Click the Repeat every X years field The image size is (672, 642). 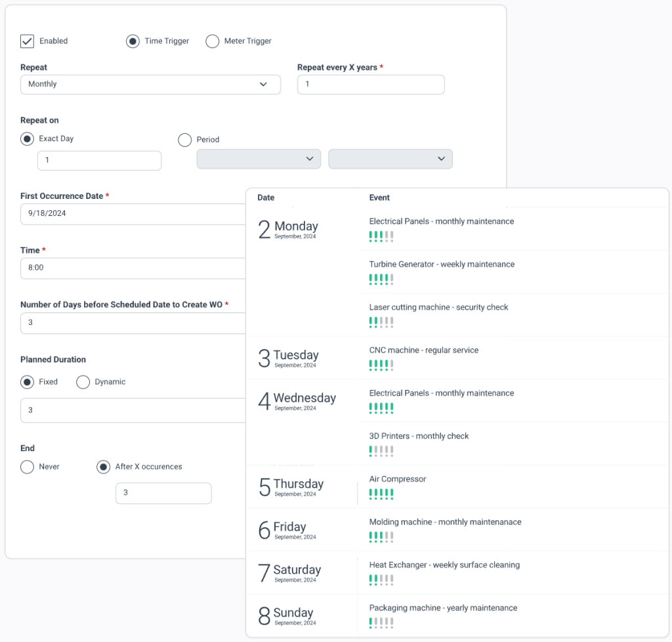pyautogui.click(x=370, y=85)
